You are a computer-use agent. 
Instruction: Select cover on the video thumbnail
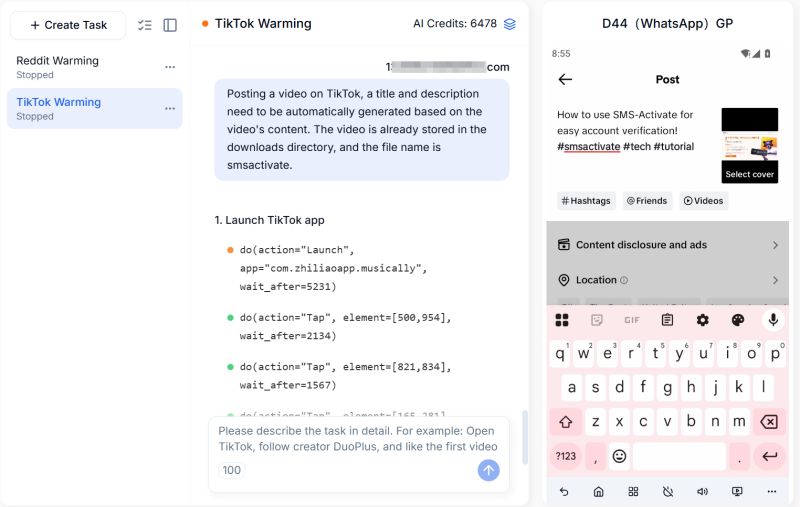click(x=749, y=174)
